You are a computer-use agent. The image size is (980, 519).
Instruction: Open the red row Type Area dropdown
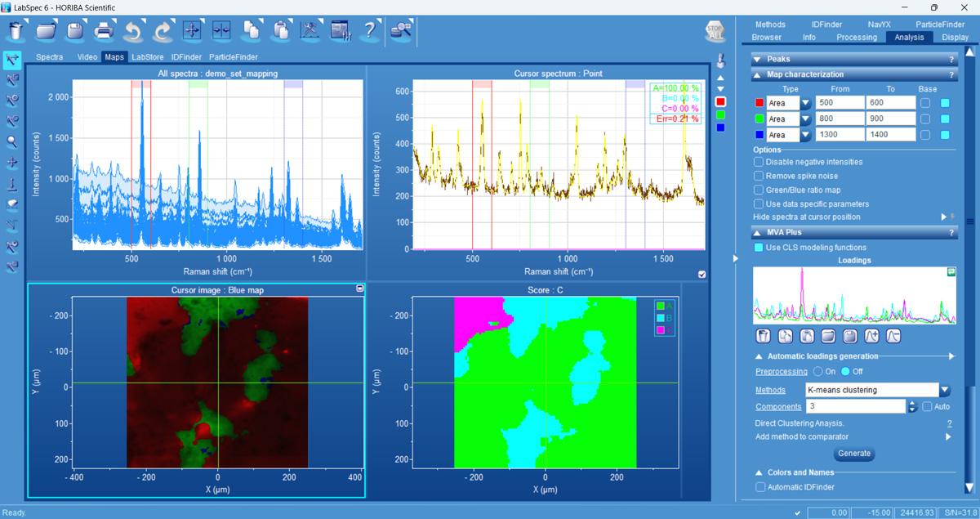pos(805,104)
